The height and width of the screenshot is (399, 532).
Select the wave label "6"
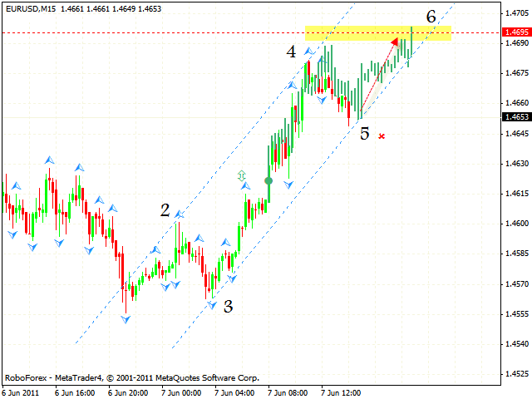point(431,17)
